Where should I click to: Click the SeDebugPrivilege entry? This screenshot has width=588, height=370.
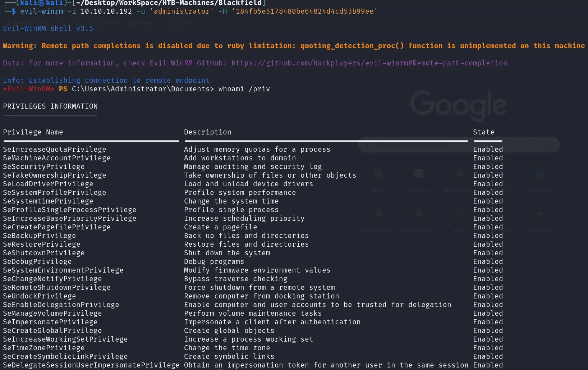pyautogui.click(x=37, y=262)
